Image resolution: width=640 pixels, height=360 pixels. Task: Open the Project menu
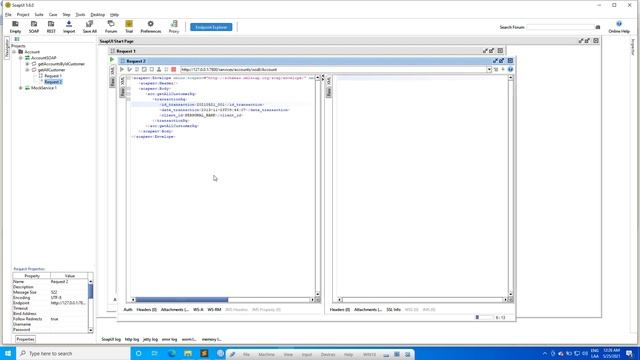pyautogui.click(x=23, y=15)
